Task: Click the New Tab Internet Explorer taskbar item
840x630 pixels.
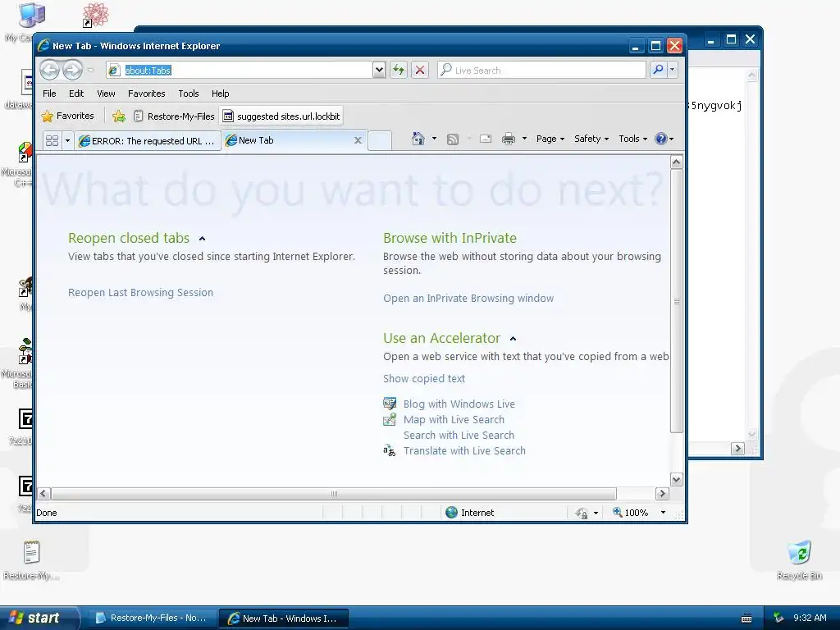Action: pos(284,618)
